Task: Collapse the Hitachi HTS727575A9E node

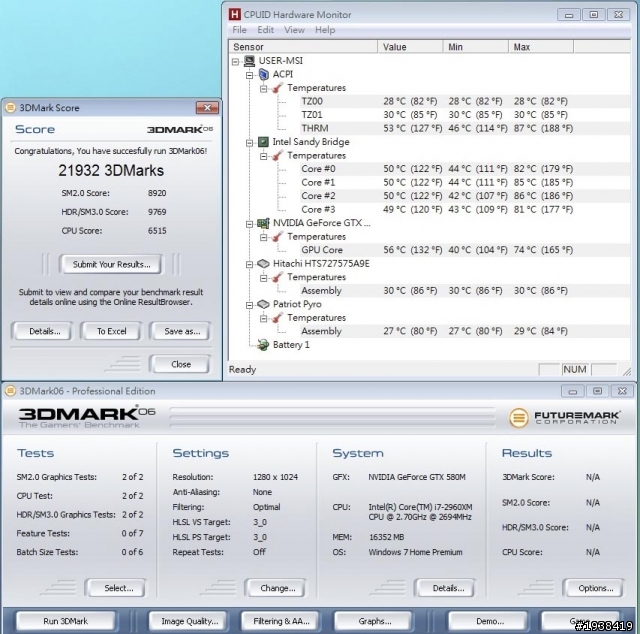Action: point(249,265)
